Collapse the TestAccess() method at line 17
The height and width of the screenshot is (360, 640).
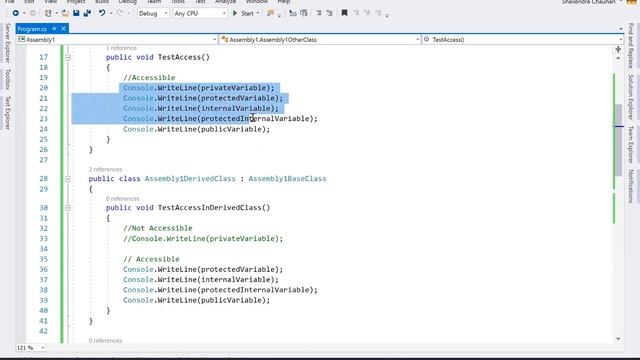pos(68,58)
